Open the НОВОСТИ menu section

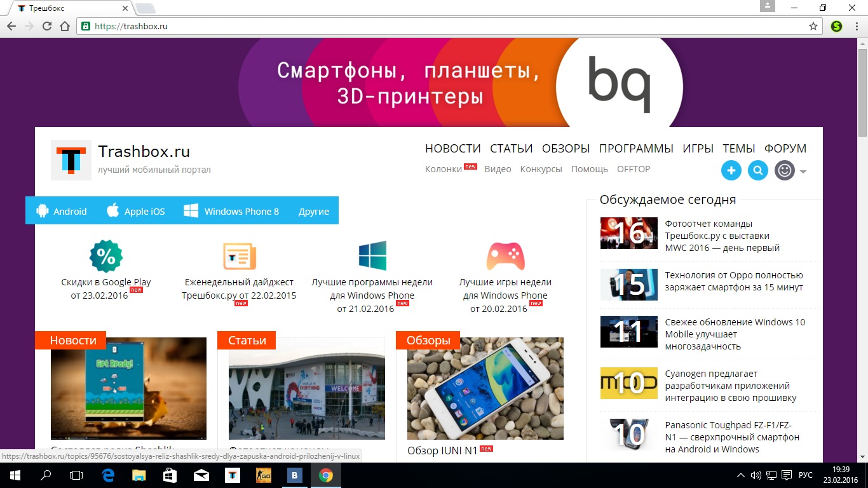pos(452,149)
